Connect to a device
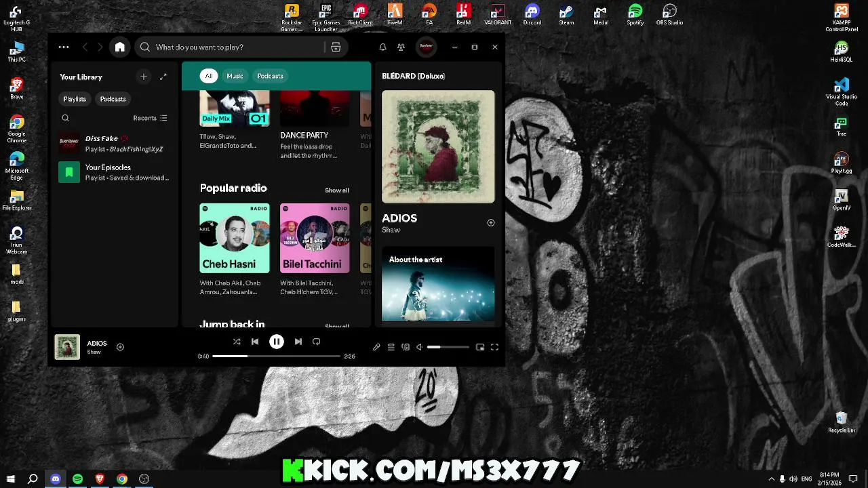This screenshot has width=868, height=488. pyautogui.click(x=406, y=347)
